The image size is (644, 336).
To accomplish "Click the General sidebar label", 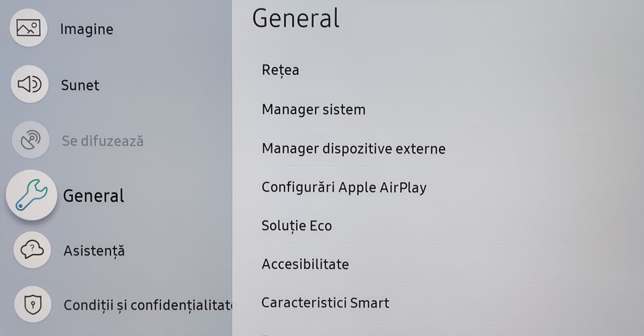I will (93, 196).
